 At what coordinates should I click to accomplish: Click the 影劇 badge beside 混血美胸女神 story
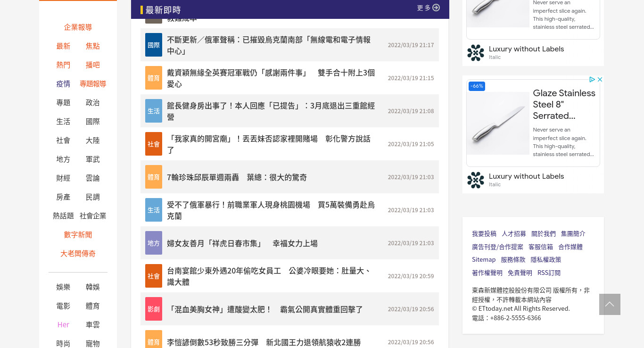(154, 309)
